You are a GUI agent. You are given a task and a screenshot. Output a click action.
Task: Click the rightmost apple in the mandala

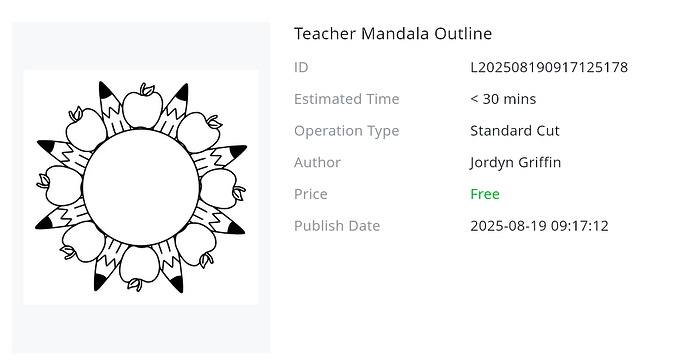[222, 189]
